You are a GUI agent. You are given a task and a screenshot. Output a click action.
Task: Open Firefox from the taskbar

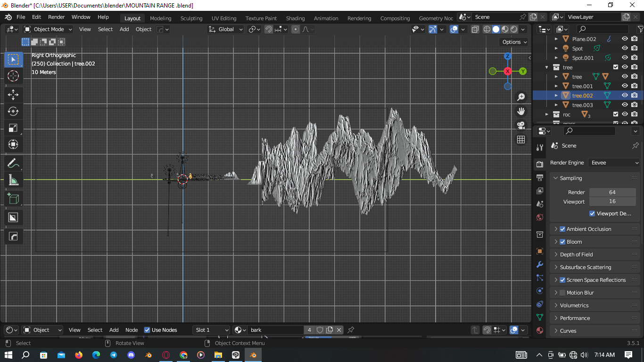click(79, 355)
